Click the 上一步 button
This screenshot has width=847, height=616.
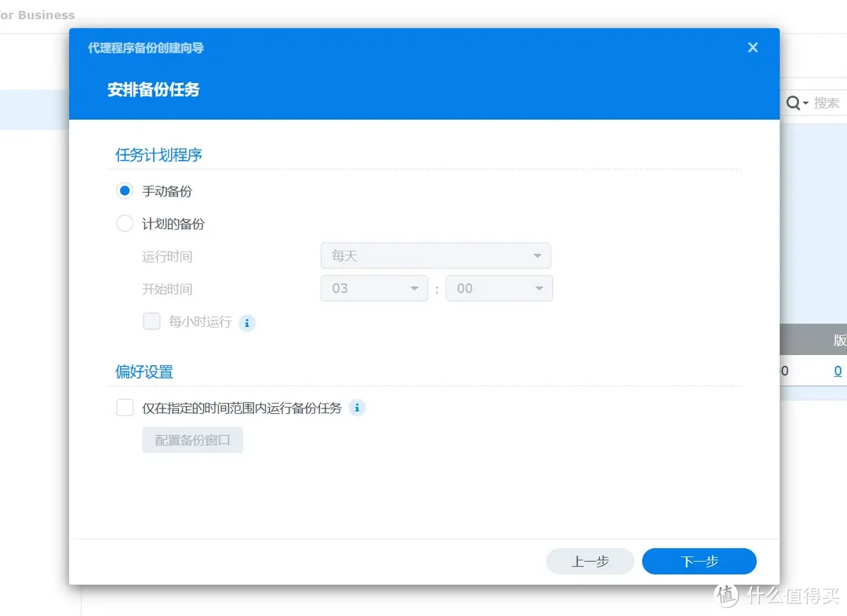pos(590,561)
